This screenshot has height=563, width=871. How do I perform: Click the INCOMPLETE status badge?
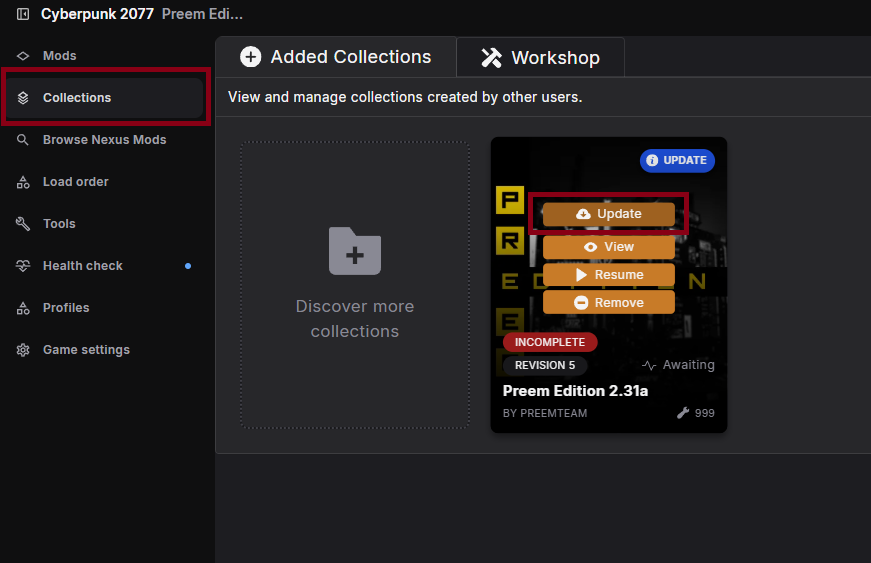click(550, 342)
